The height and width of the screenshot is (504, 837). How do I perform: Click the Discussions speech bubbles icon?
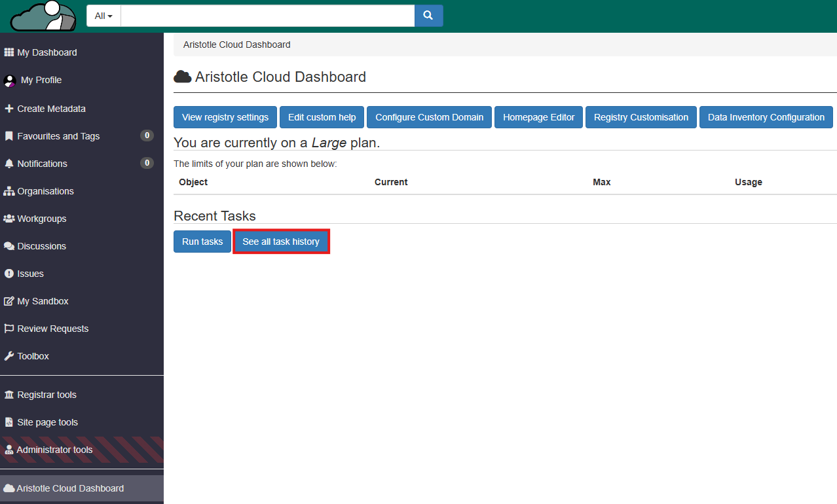click(x=9, y=246)
